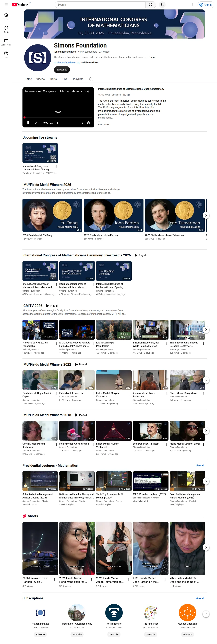Open the featured player settings gear
The width and height of the screenshot is (217, 644).
point(88,123)
